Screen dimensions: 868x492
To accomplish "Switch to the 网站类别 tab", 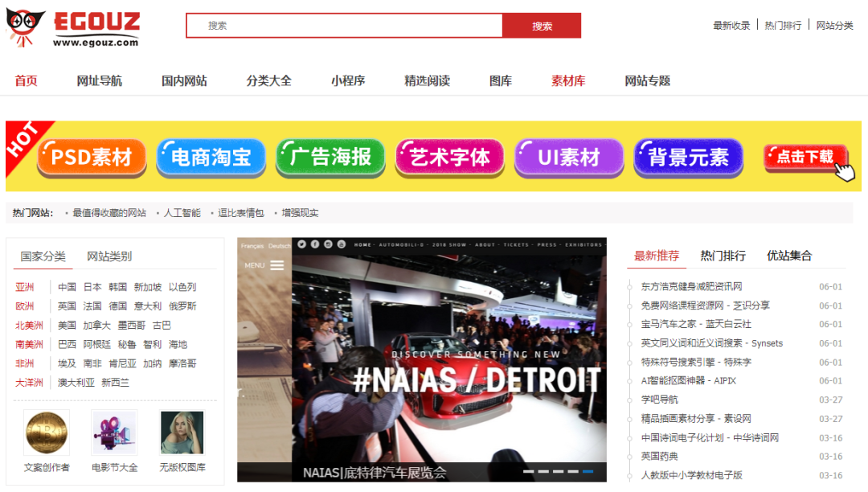I will 109,256.
